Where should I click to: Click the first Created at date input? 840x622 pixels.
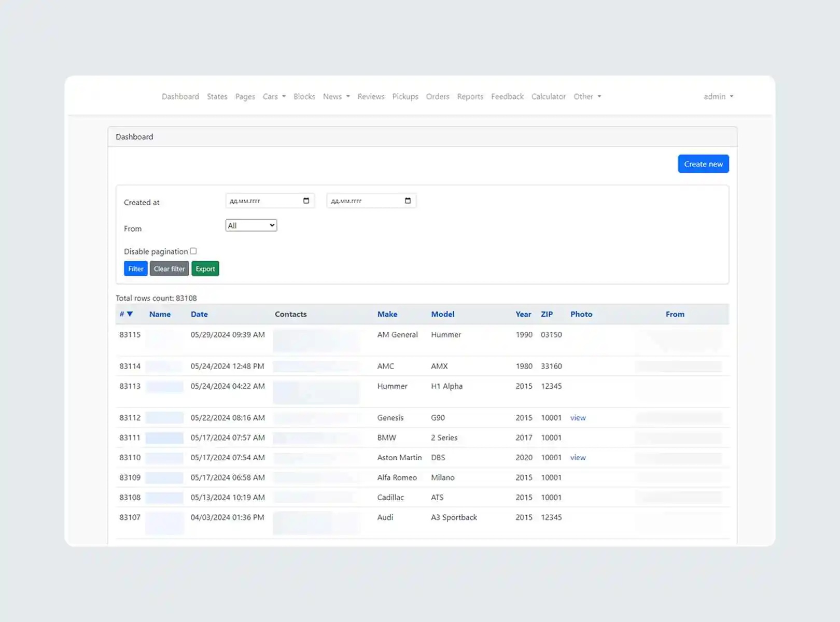(263, 201)
